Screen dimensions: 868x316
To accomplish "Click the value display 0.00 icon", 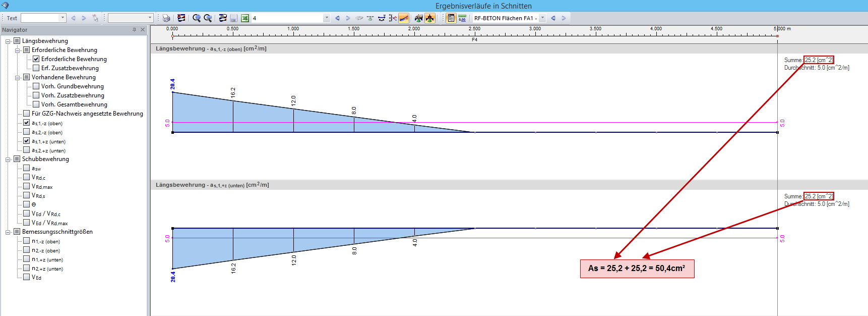I will click(x=462, y=18).
